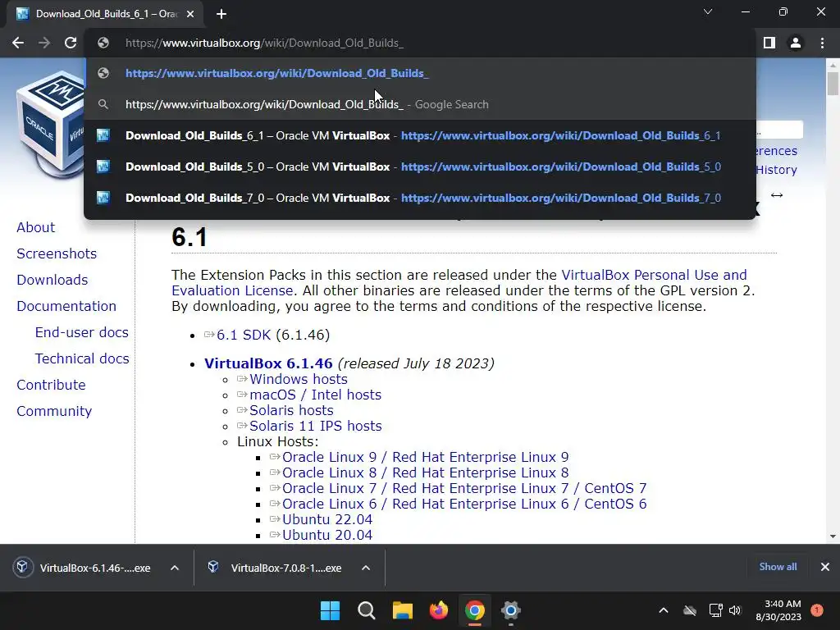Expand options for VirtualBox-6.1.46 download
Screen dimensions: 840x630
(x=175, y=568)
